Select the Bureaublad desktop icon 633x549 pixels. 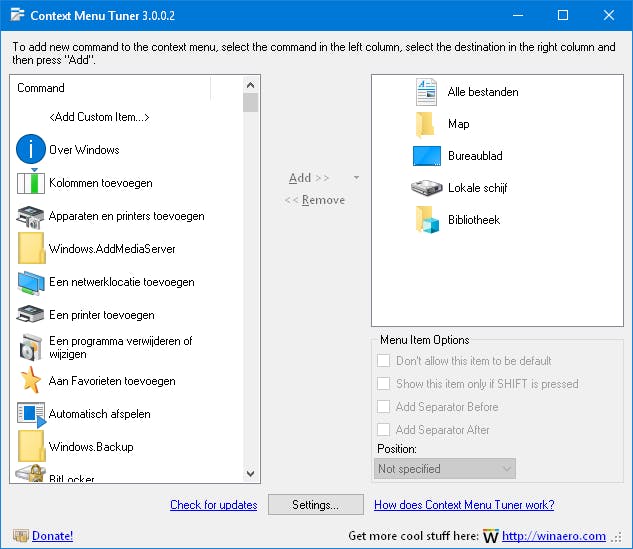click(427, 156)
